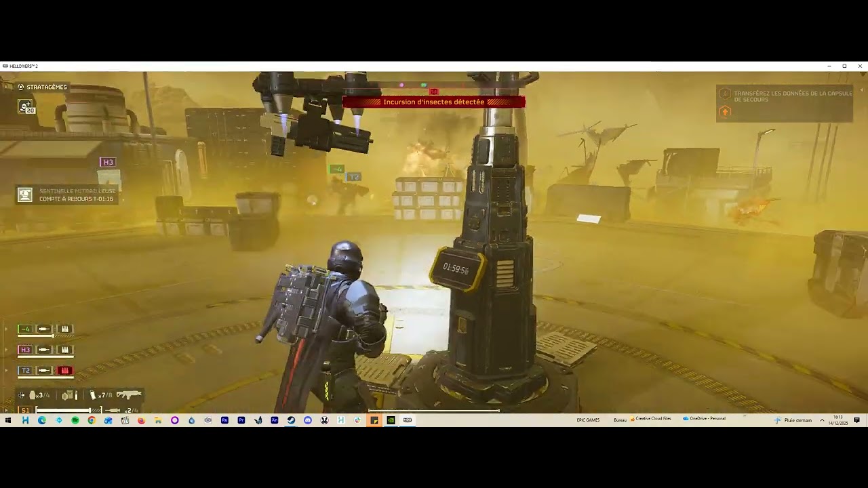Click the reinforcement stratagem icon showing 20
Image resolution: width=868 pixels, height=488 pixels.
pos(26,106)
